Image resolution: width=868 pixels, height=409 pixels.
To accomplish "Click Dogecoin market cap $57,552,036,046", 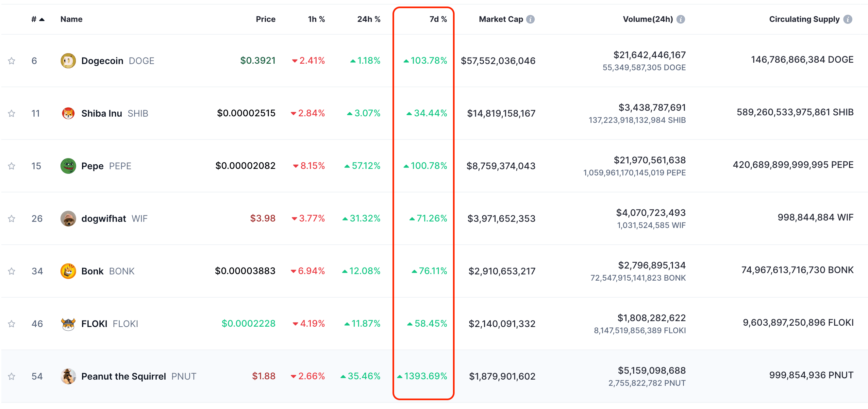I will pos(498,61).
